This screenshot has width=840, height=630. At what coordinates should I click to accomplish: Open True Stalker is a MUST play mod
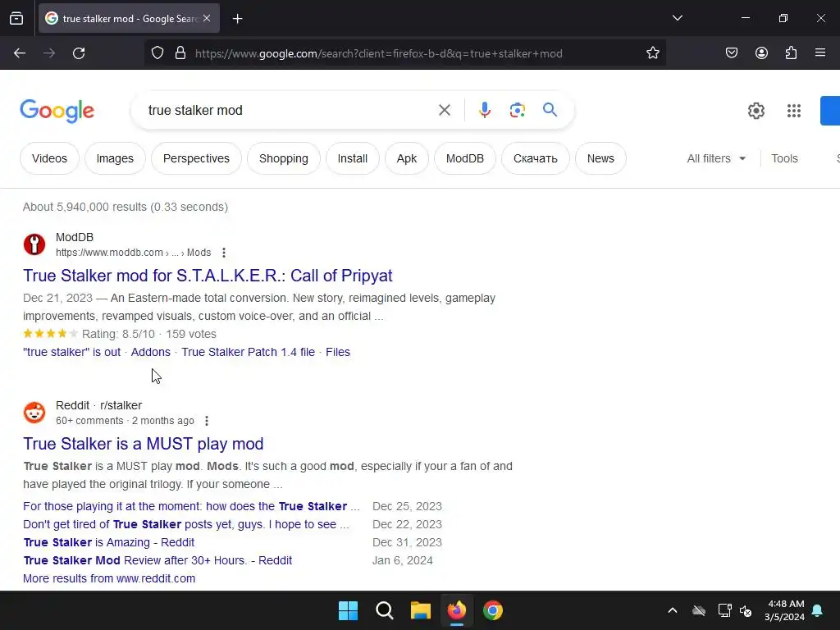pyautogui.click(x=143, y=444)
